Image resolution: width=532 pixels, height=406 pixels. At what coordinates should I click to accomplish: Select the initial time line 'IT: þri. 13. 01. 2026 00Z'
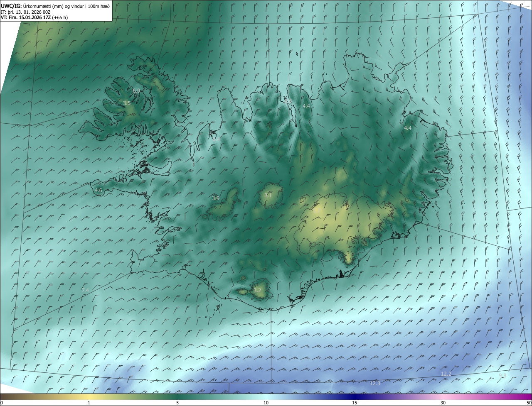[26, 12]
